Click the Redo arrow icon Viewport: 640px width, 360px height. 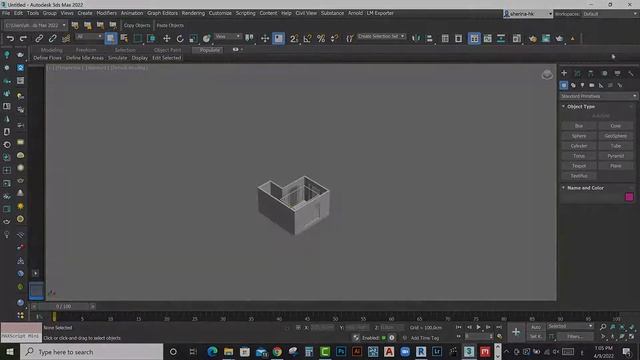[23, 38]
